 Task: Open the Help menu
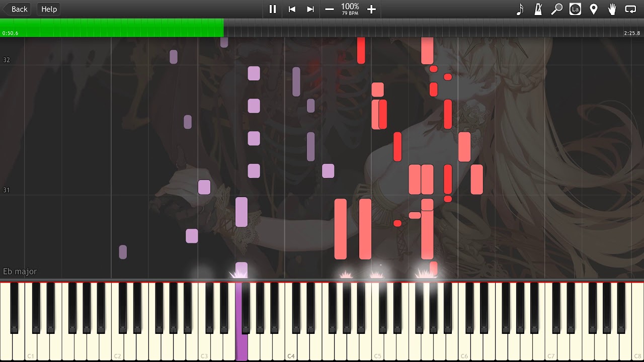point(49,9)
